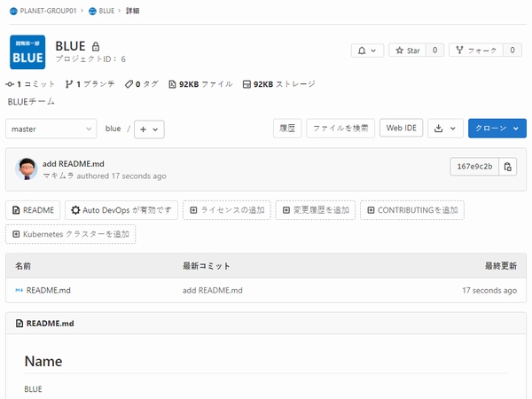The image size is (532, 399).
Task: Click the BLUEチーム description text
Action: (x=31, y=102)
